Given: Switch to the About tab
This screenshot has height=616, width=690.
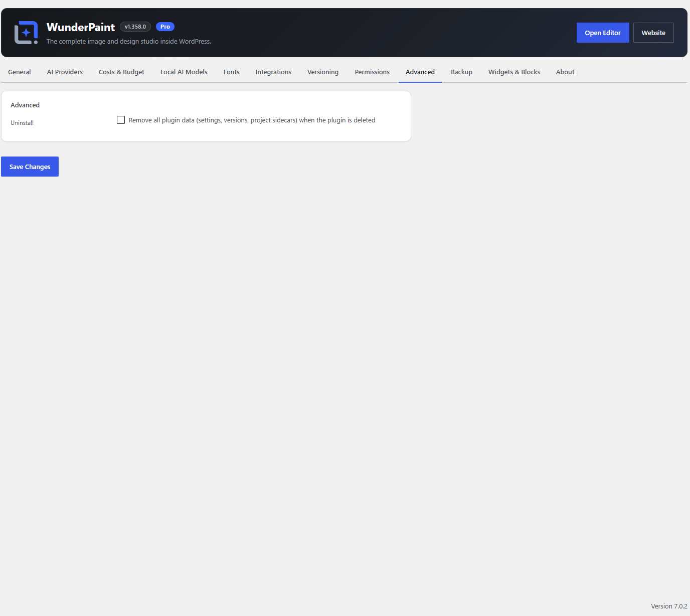Looking at the screenshot, I should pyautogui.click(x=565, y=72).
